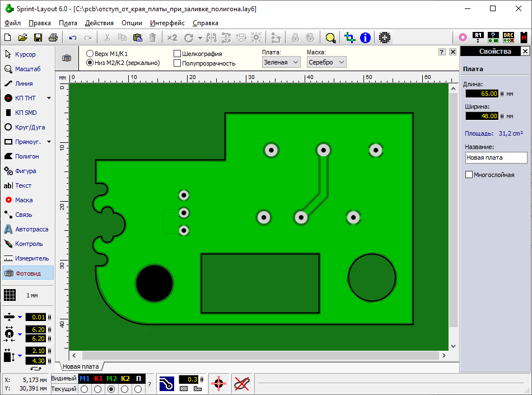This screenshot has width=532, height=395.
Task: Click the Save file icon in toolbar
Action: point(38,38)
